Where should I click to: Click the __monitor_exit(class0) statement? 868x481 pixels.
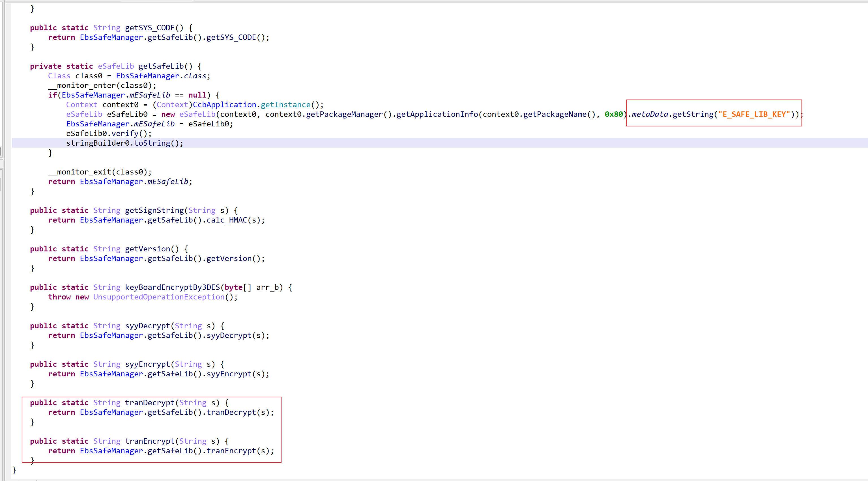click(x=100, y=172)
